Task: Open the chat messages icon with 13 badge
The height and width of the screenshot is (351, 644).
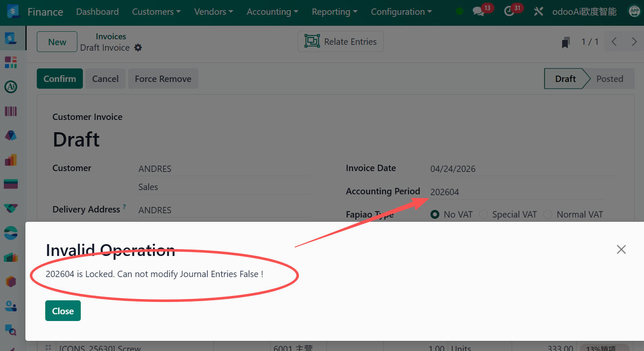Action: tap(479, 11)
